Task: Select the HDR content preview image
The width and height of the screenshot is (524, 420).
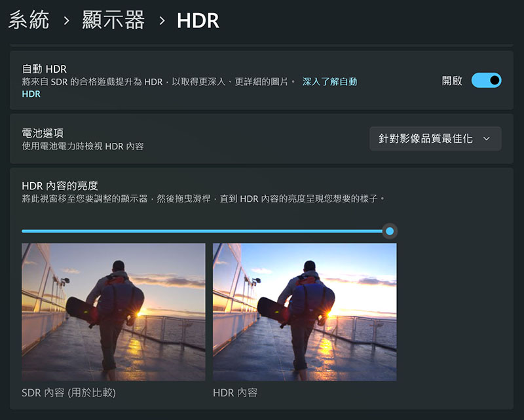Action: (305, 312)
